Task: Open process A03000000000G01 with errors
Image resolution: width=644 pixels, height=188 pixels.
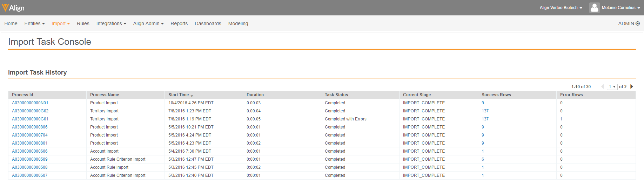Action: pos(30,119)
